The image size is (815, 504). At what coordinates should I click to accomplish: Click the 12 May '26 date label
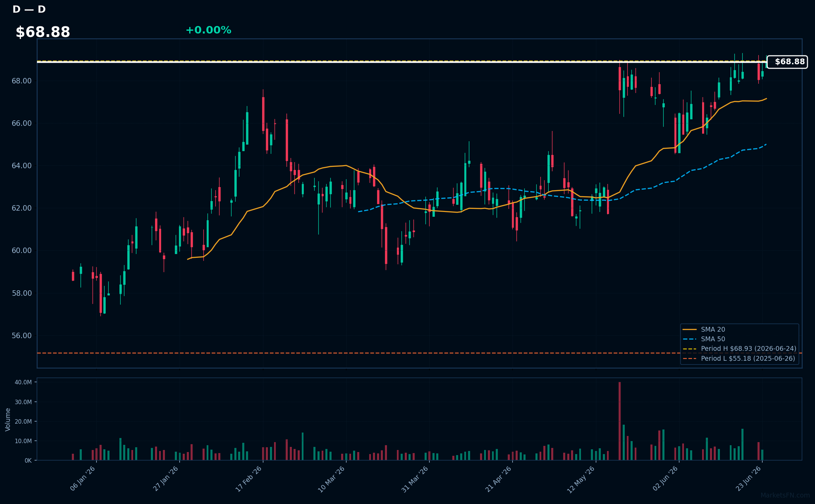(581, 479)
